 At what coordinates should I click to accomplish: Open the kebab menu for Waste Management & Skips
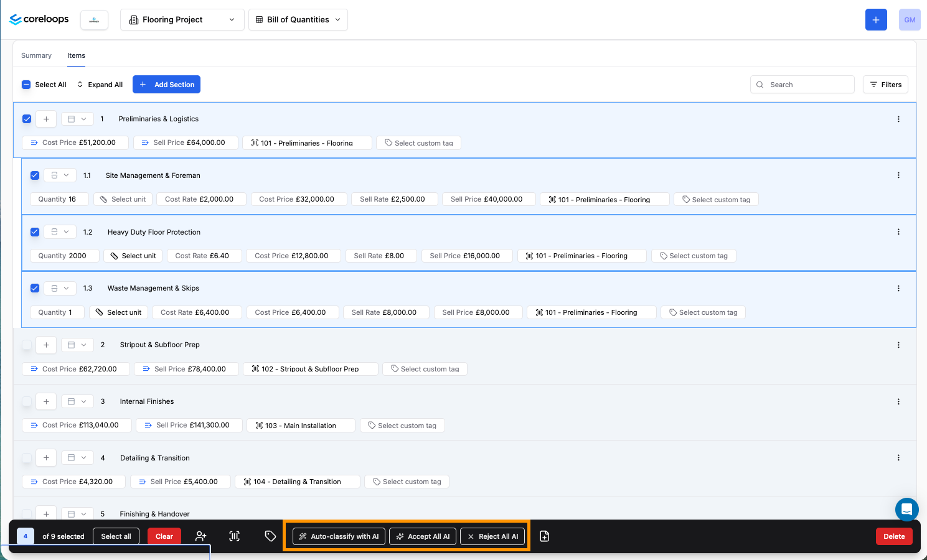(898, 288)
